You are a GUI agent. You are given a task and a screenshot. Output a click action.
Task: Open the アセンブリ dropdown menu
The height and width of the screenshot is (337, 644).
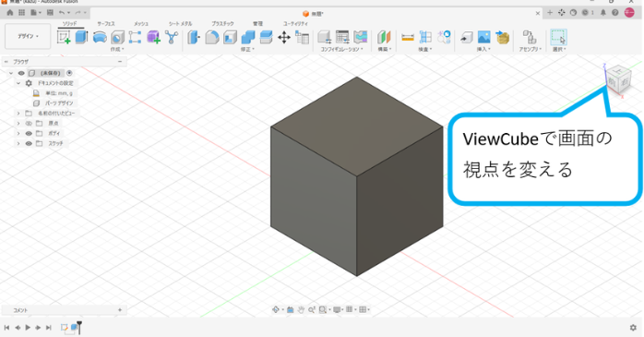pyautogui.click(x=531, y=49)
